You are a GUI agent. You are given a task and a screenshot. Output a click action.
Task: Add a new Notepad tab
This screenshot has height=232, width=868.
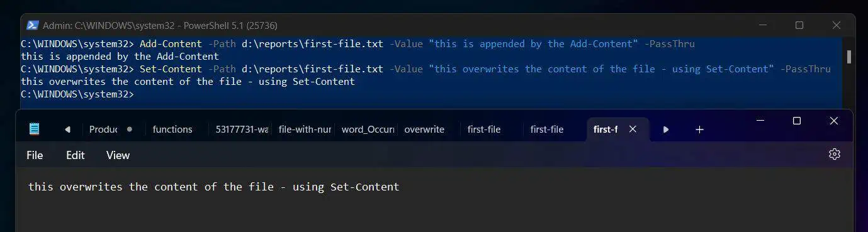(x=699, y=129)
